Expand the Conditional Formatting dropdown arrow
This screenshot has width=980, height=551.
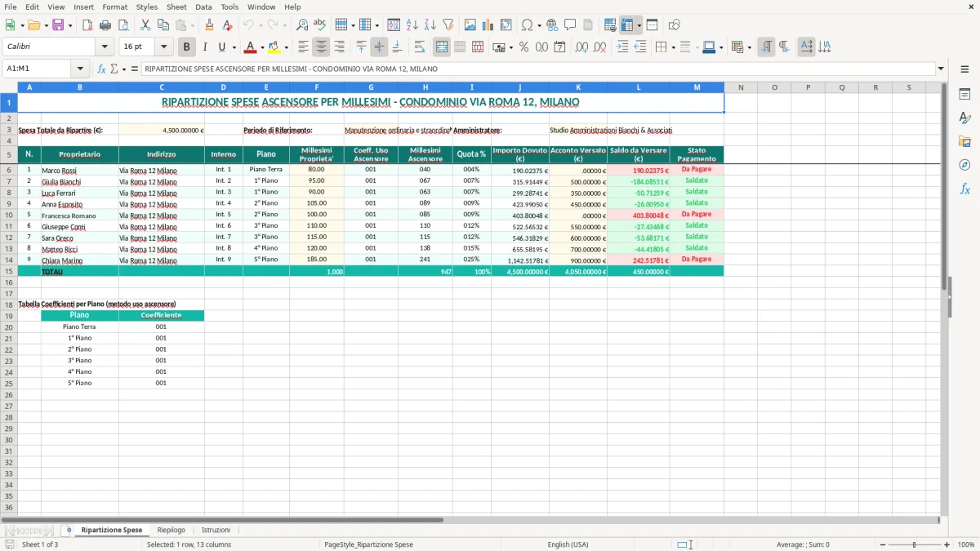(x=750, y=47)
